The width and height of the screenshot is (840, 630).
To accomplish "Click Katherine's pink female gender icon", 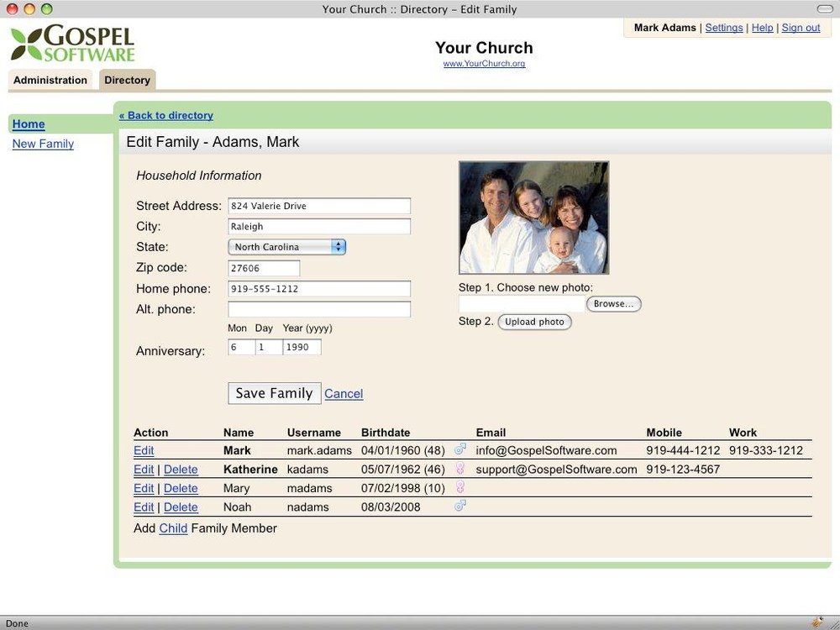I will pos(459,468).
